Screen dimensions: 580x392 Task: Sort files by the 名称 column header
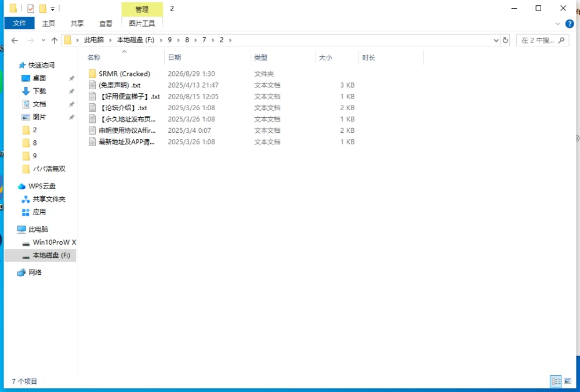tap(94, 57)
